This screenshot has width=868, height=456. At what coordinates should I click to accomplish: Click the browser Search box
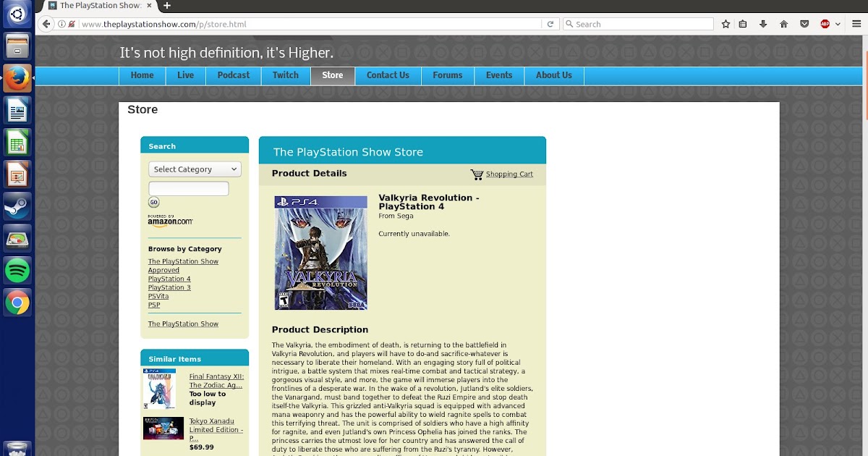(638, 24)
